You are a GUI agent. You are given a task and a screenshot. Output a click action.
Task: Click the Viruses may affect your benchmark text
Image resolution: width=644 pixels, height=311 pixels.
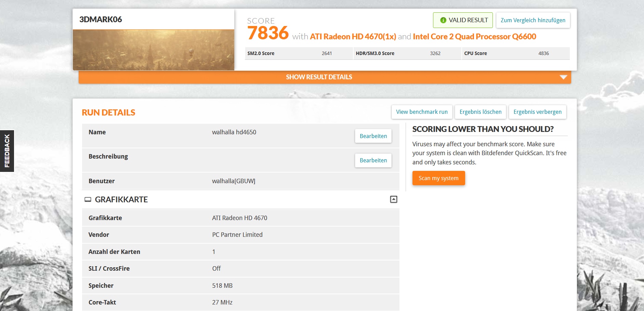[489, 153]
